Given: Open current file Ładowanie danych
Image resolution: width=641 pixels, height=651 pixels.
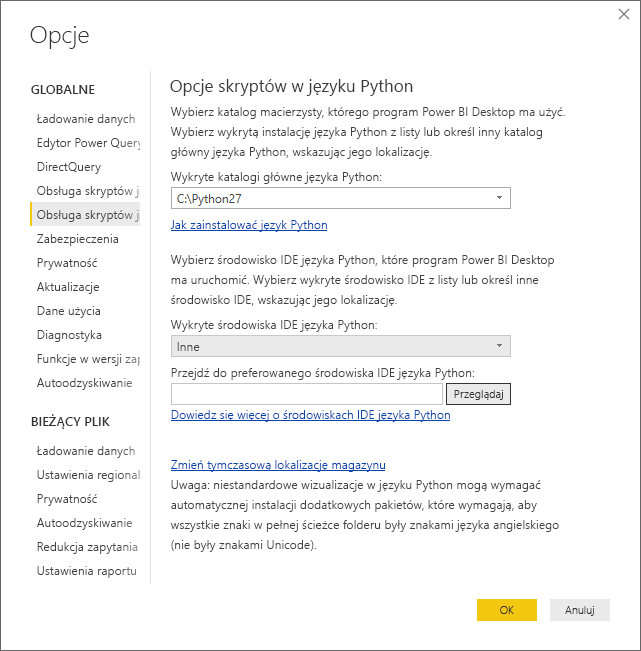Looking at the screenshot, I should [x=86, y=451].
